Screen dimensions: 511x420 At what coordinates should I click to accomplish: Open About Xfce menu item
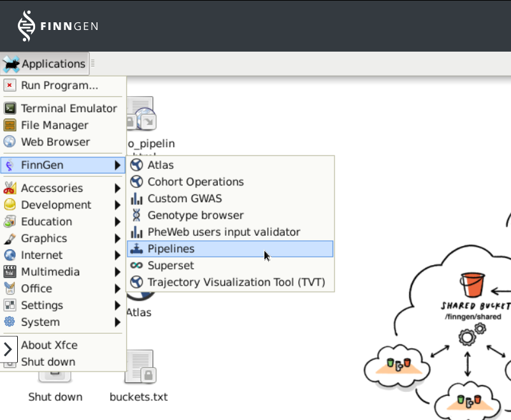(x=49, y=345)
